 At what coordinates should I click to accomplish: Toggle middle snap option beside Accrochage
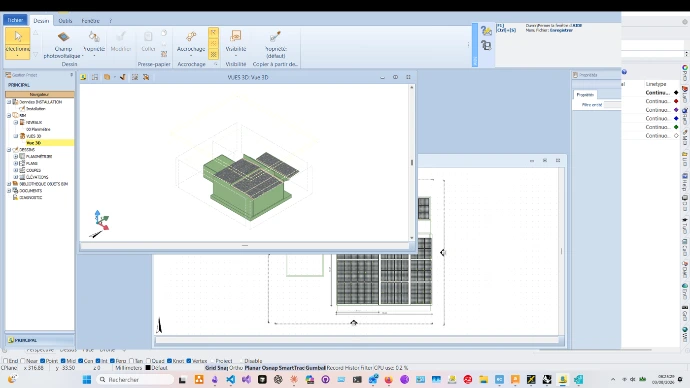[x=213, y=44]
